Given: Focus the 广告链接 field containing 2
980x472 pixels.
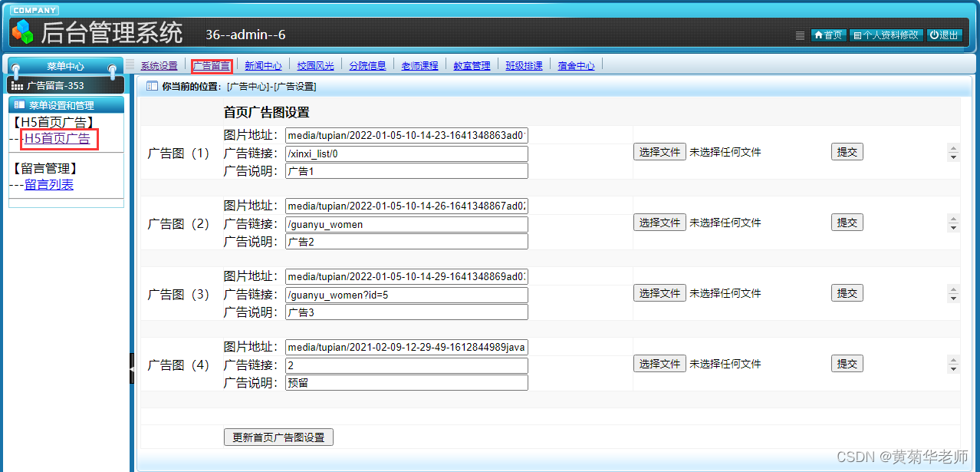Looking at the screenshot, I should coord(406,365).
